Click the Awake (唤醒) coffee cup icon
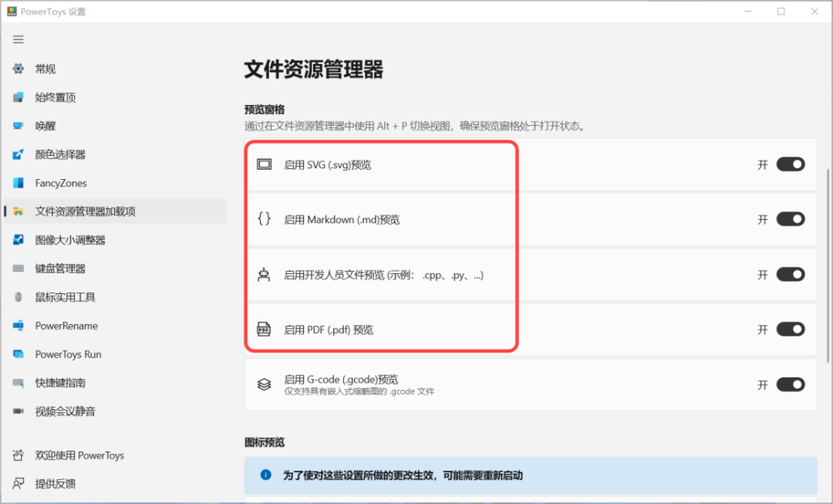The height and width of the screenshot is (504, 833). pyautogui.click(x=18, y=126)
